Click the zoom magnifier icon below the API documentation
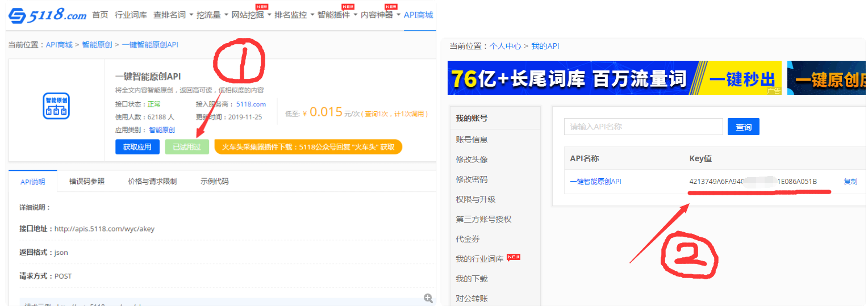Screen dimensions: 868x306 point(428,298)
